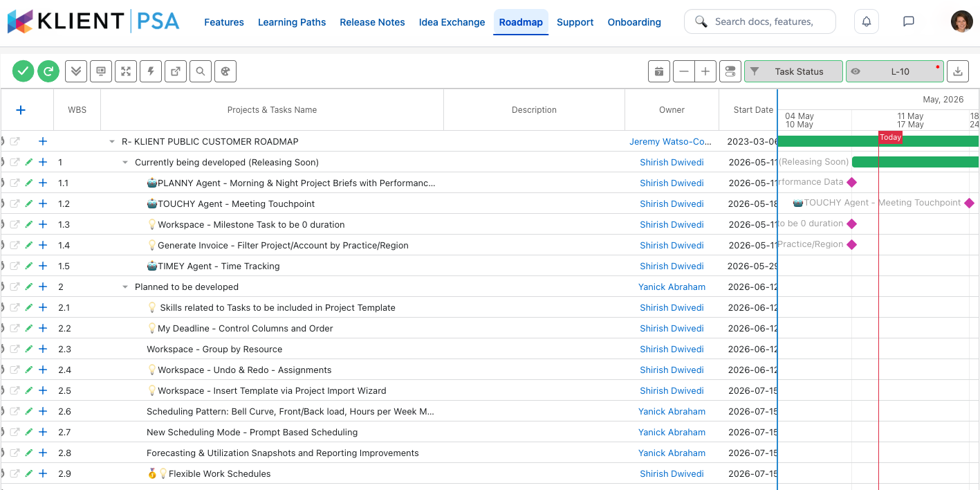
Task: Click the Start Date column header
Action: tap(748, 110)
